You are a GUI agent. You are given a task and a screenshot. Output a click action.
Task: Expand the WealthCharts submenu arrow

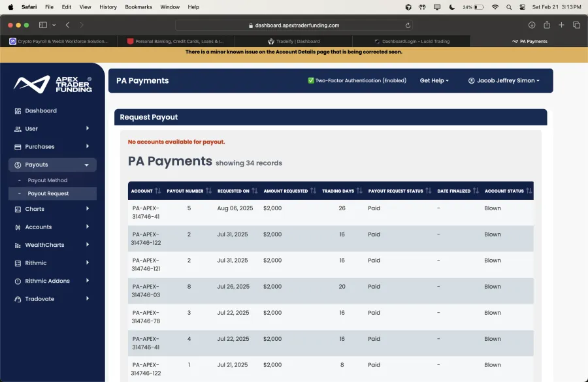88,244
